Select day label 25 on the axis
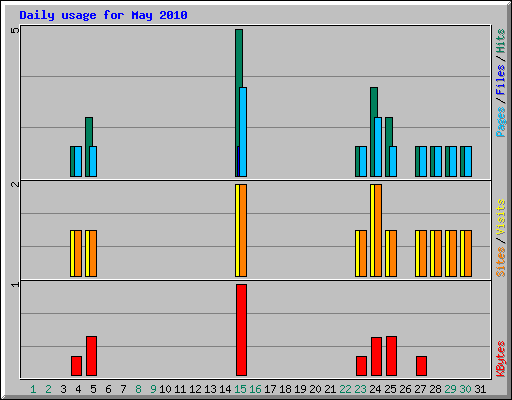Image resolution: width=512 pixels, height=400 pixels. [x=390, y=389]
